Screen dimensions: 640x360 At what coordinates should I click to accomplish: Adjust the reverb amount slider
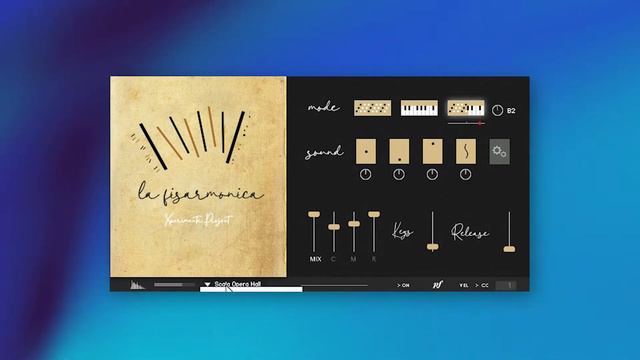[x=174, y=284]
